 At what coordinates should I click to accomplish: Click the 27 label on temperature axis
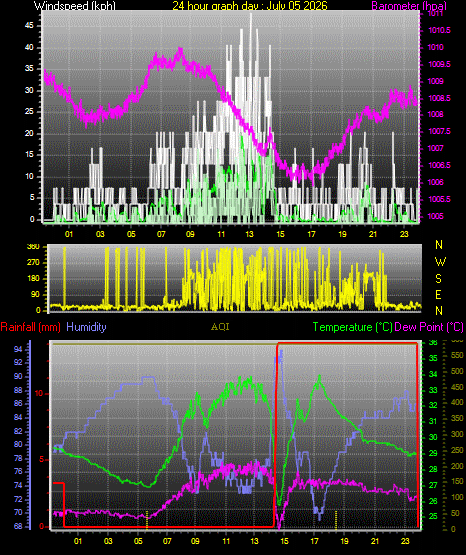tap(433, 485)
